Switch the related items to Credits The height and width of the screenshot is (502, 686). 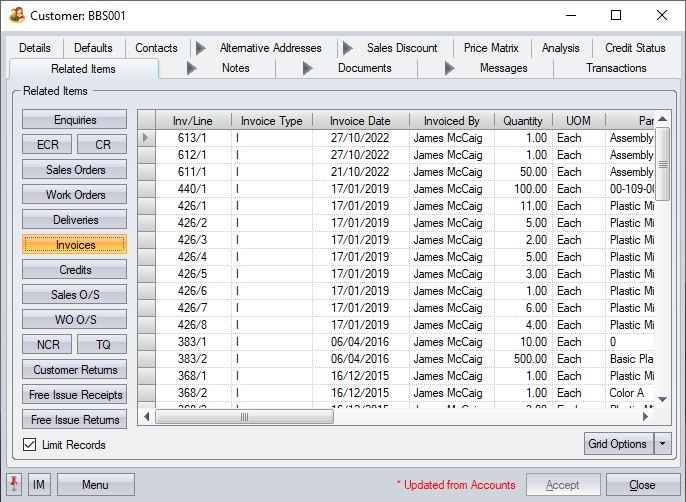(x=75, y=270)
